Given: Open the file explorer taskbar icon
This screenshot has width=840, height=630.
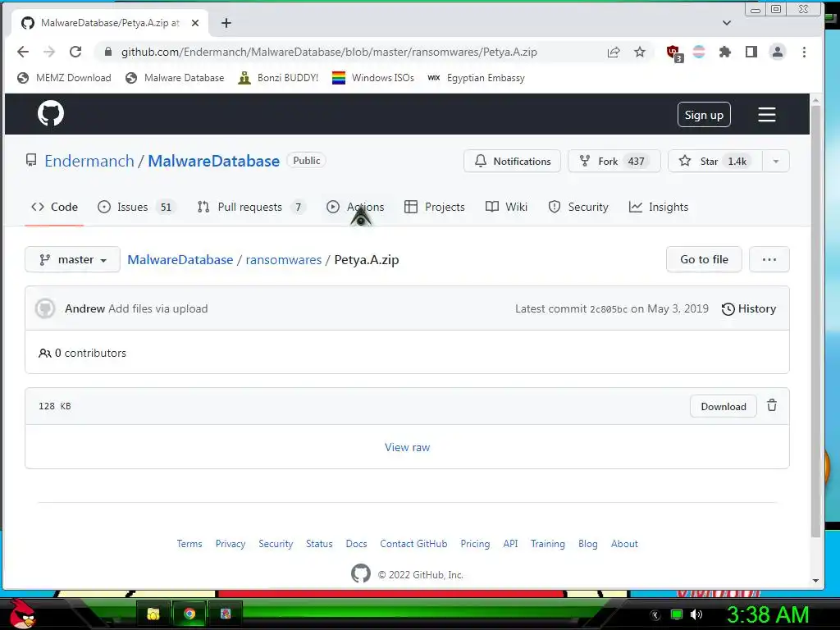Looking at the screenshot, I should 153,614.
